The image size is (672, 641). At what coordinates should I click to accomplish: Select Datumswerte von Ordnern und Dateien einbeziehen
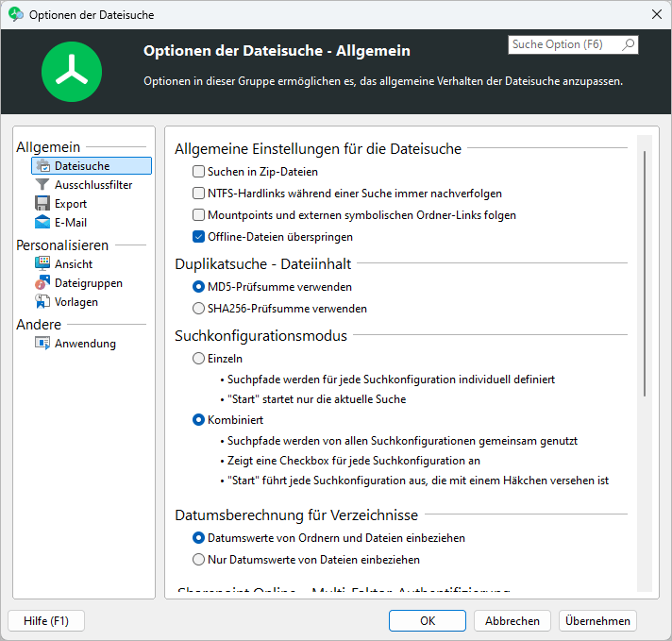198,538
